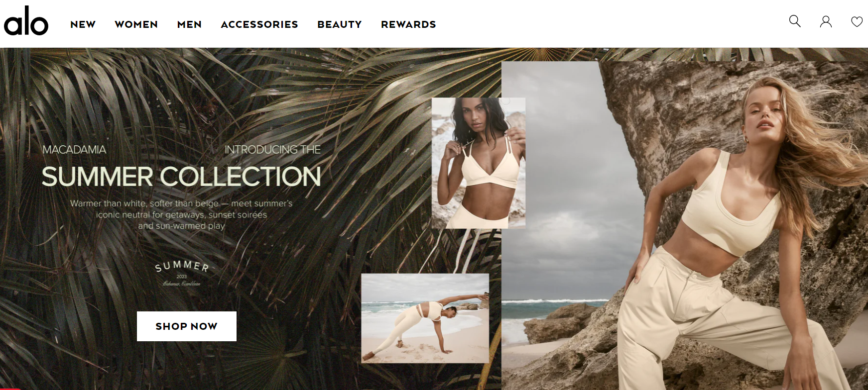
Task: Visit the REWARDS page
Action: point(408,24)
